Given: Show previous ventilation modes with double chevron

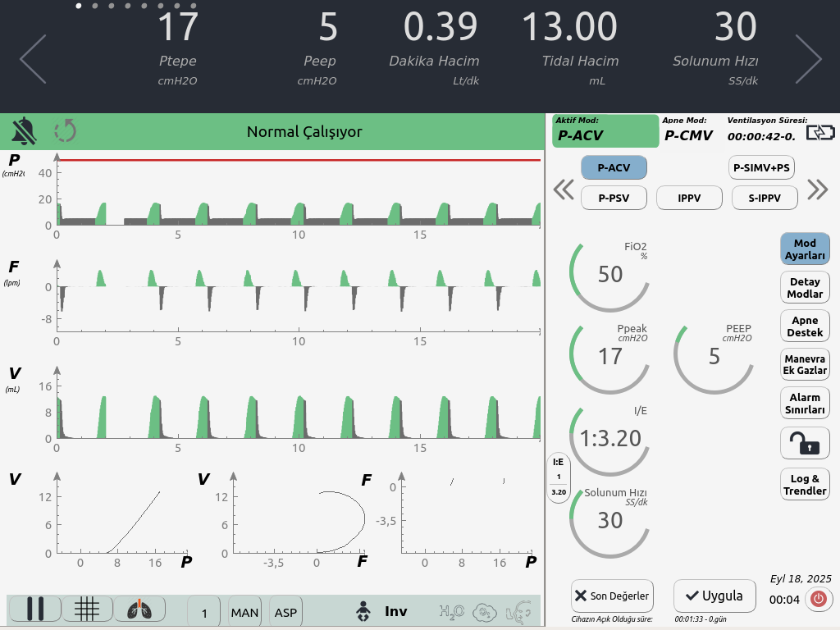Looking at the screenshot, I should (x=564, y=189).
